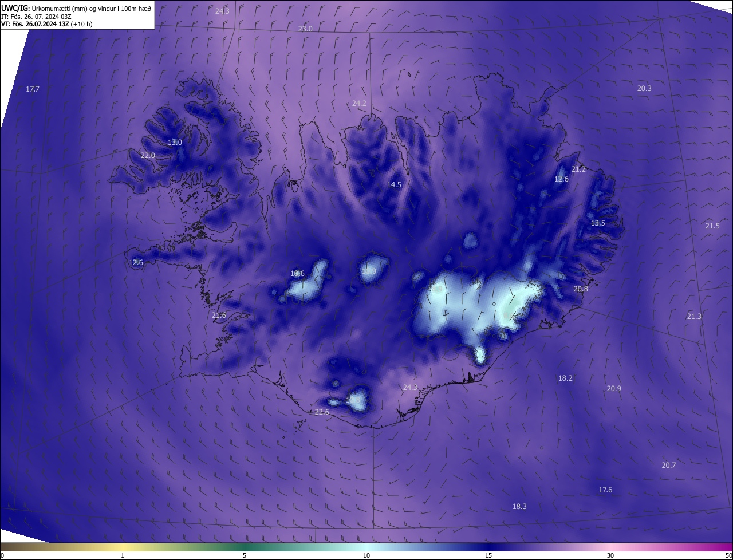Screen dimensions: 733x560
Task: Click the 30 tick on the color scale
Action: click(x=610, y=556)
